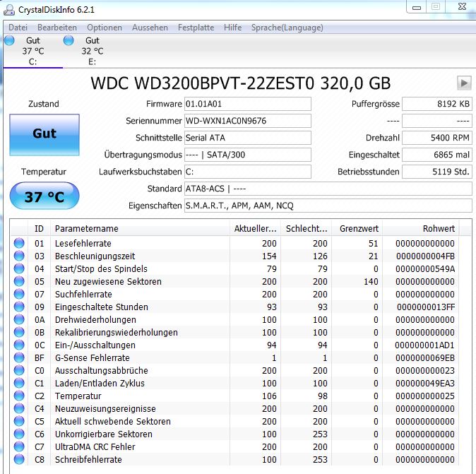The image size is (476, 474).
Task: Open the Datei menu
Action: [x=18, y=28]
